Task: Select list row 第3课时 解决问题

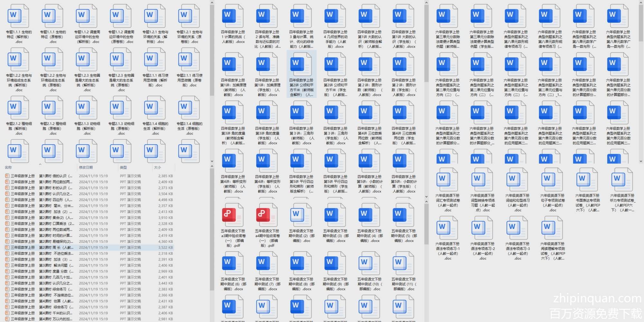Action: [89, 265]
